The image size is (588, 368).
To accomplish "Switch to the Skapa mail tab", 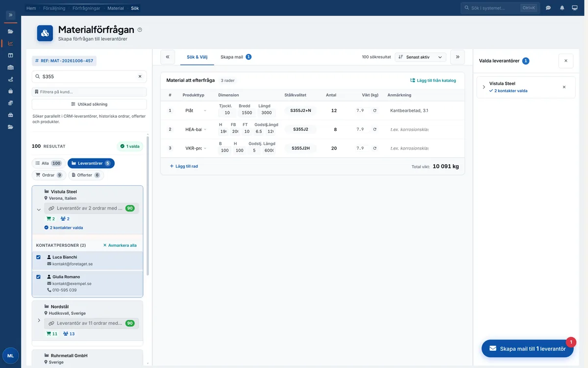I will (x=236, y=57).
